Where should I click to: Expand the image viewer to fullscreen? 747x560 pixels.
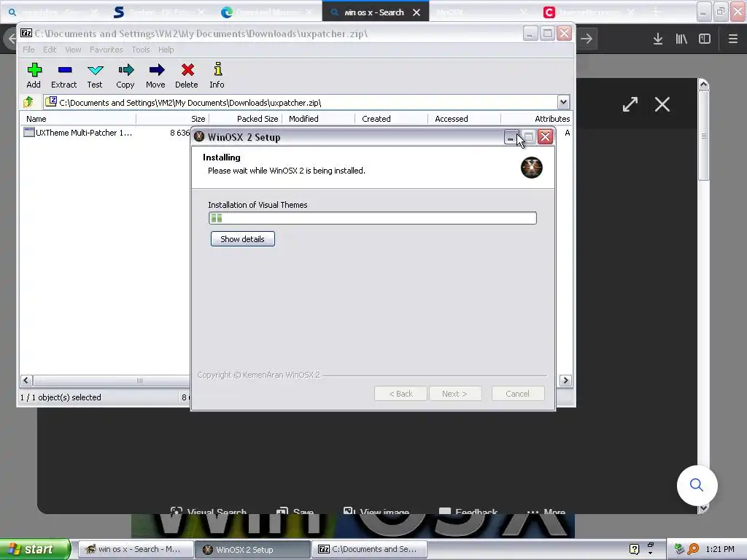pos(630,104)
